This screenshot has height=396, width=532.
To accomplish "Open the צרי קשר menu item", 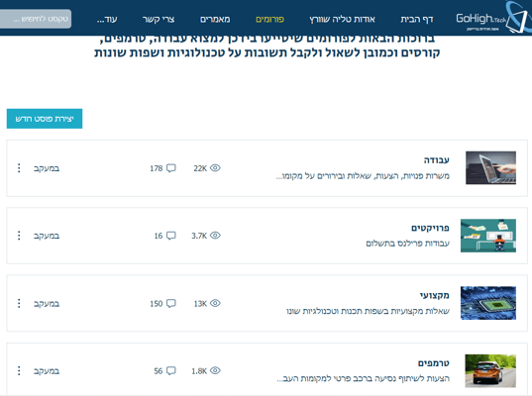I will coord(159,19).
